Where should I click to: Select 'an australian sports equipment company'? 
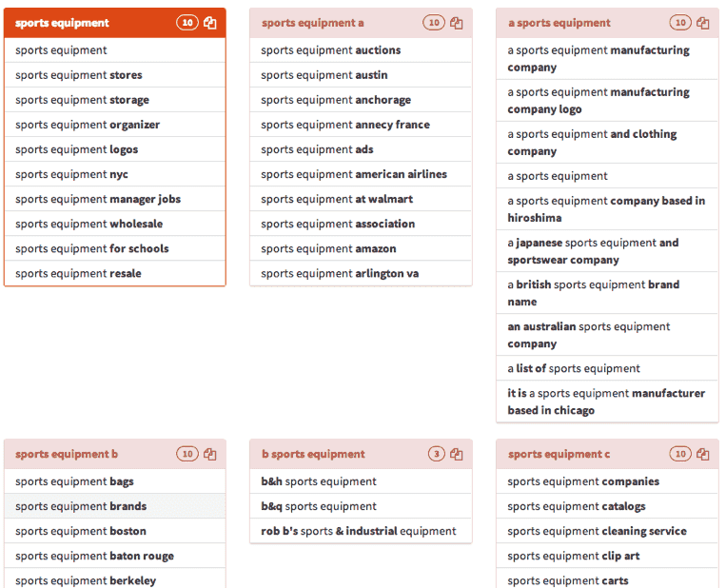(607, 335)
